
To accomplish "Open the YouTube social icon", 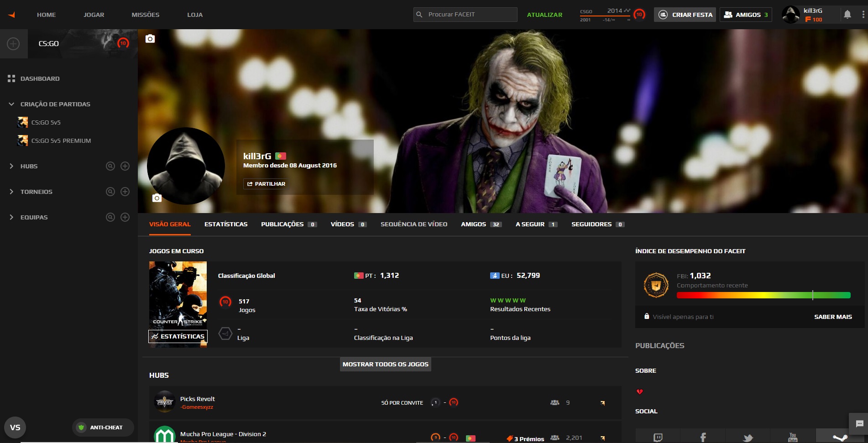I will [793, 438].
